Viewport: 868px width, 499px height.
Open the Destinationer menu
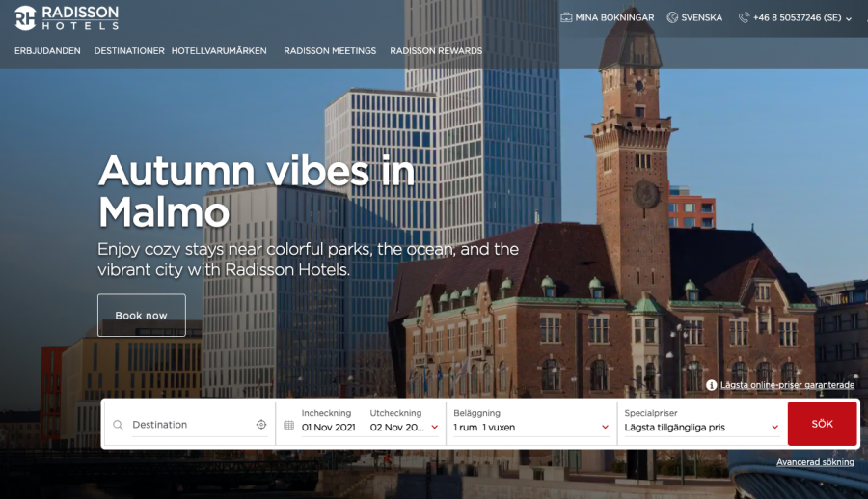[x=129, y=51]
